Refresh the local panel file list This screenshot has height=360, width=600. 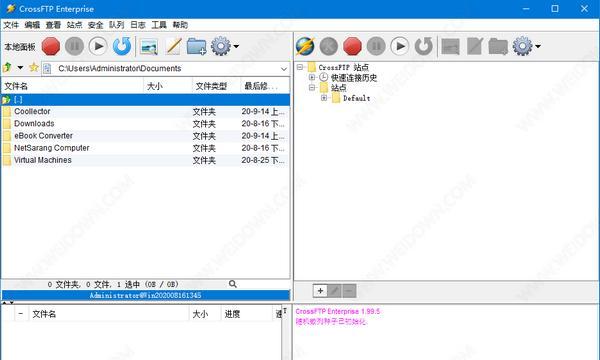[122, 46]
